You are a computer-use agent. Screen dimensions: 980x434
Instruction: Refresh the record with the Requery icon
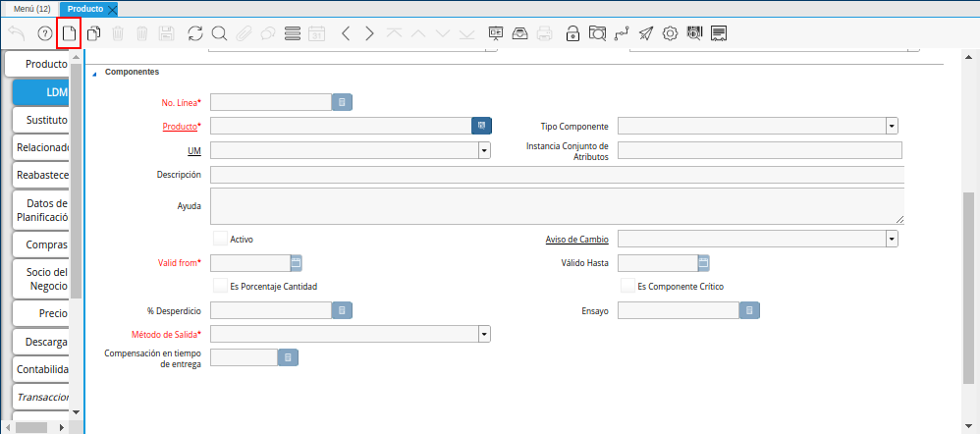click(x=195, y=33)
